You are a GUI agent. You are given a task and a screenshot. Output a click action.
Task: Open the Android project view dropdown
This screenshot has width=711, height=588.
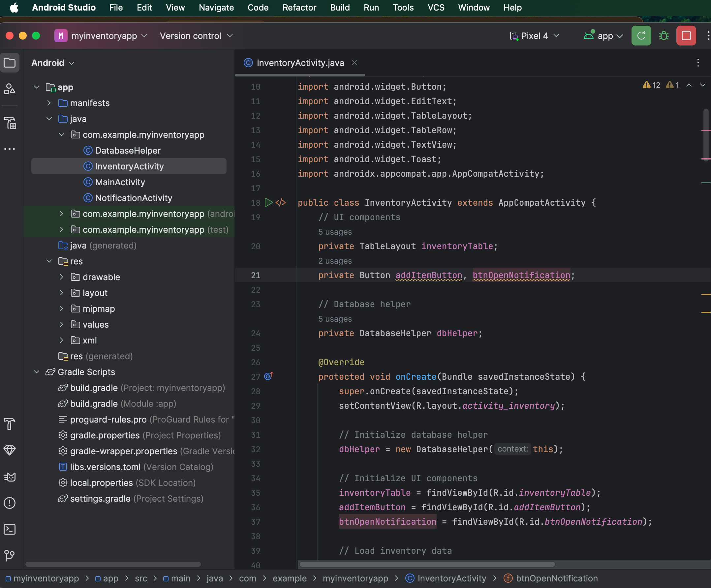pyautogui.click(x=53, y=63)
